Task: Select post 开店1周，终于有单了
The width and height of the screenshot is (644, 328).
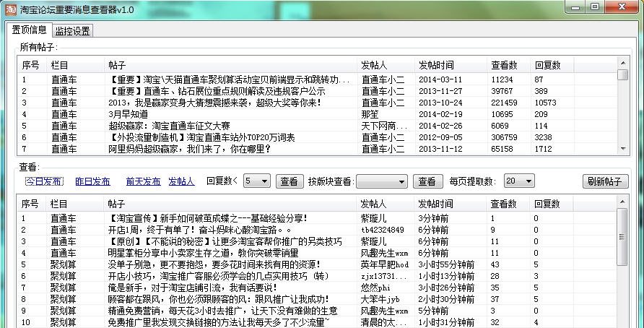Action: [x=200, y=230]
